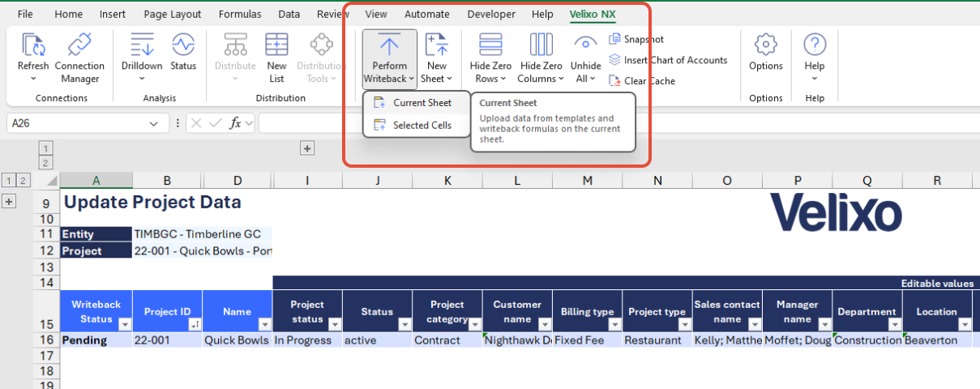This screenshot has width=980, height=389.
Task: Open the Department filter dropdown
Action: pyautogui.click(x=894, y=324)
